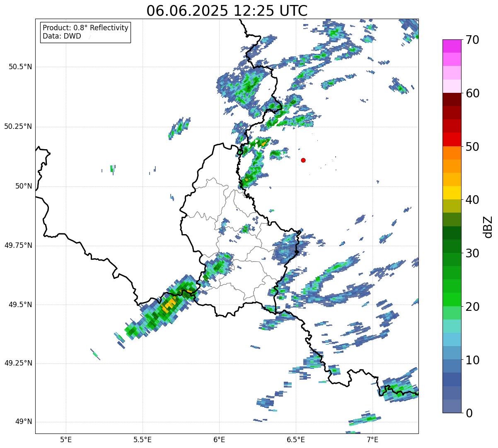Click the 50.25°N latitude label

[x=18, y=126]
